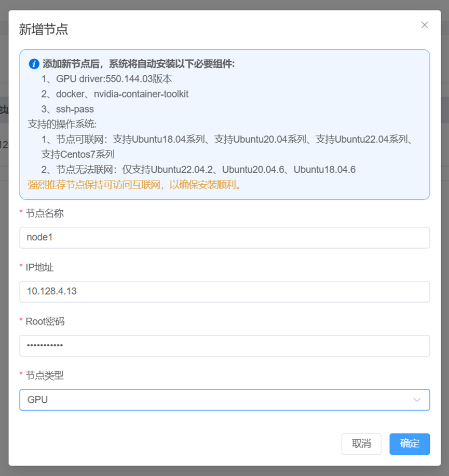Select the IP地址 field showing 10.128.4.13
This screenshot has width=449, height=476.
click(x=224, y=292)
